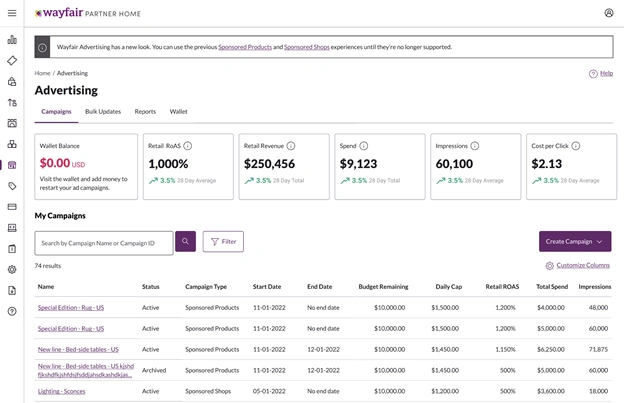
Task: Open the Sponsored Shops banner link
Action: click(307, 47)
